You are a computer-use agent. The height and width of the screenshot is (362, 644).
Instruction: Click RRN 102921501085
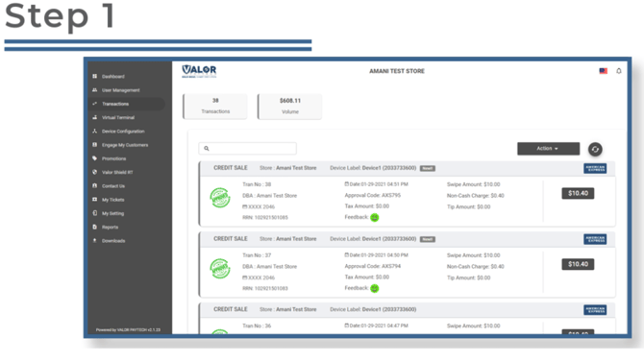tap(265, 218)
